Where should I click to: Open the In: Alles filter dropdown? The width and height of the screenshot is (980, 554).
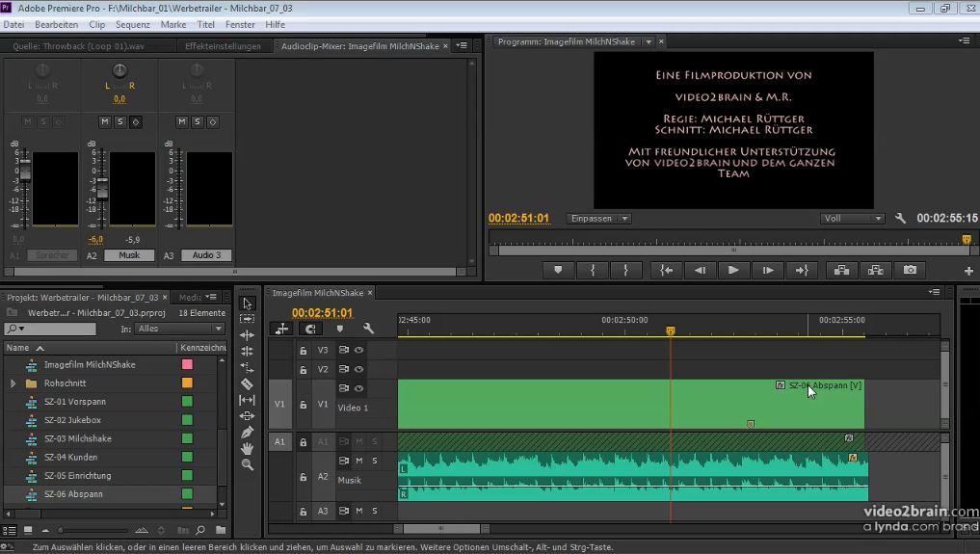180,329
